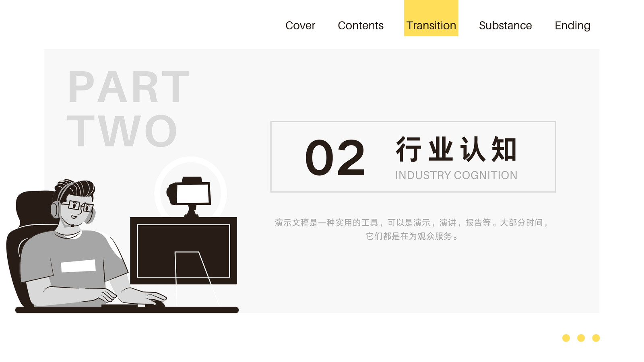Go to the Substance tab
Viewport: 644px width, 362px height.
pyautogui.click(x=505, y=25)
